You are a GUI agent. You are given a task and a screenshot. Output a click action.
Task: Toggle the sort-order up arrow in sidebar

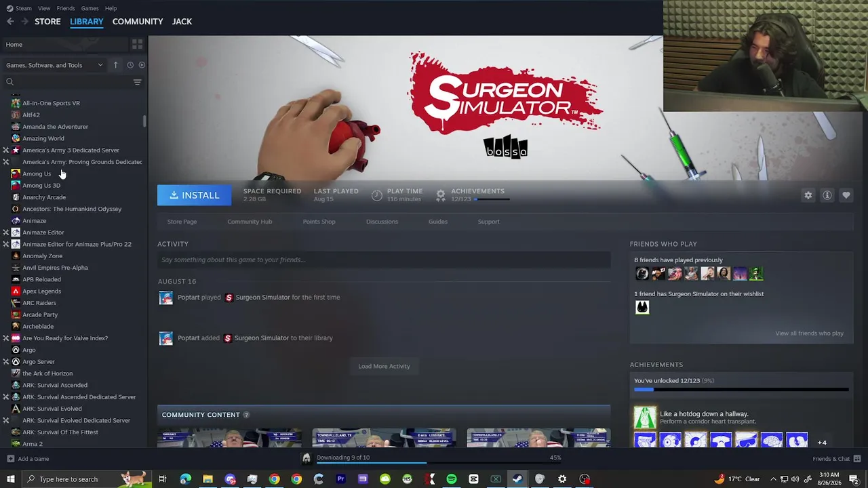pos(115,65)
